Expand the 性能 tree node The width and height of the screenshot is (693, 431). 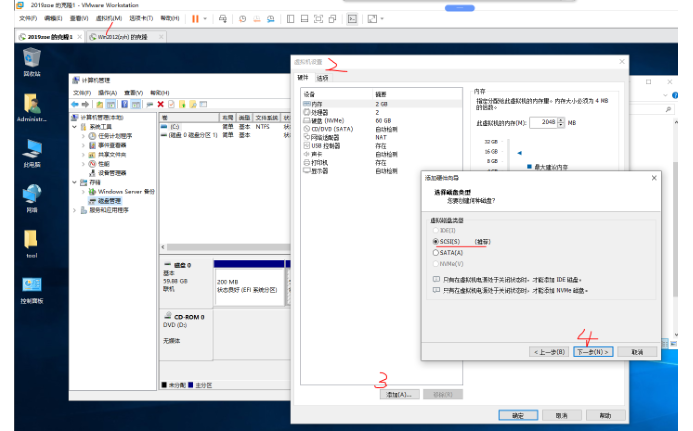pos(83,164)
